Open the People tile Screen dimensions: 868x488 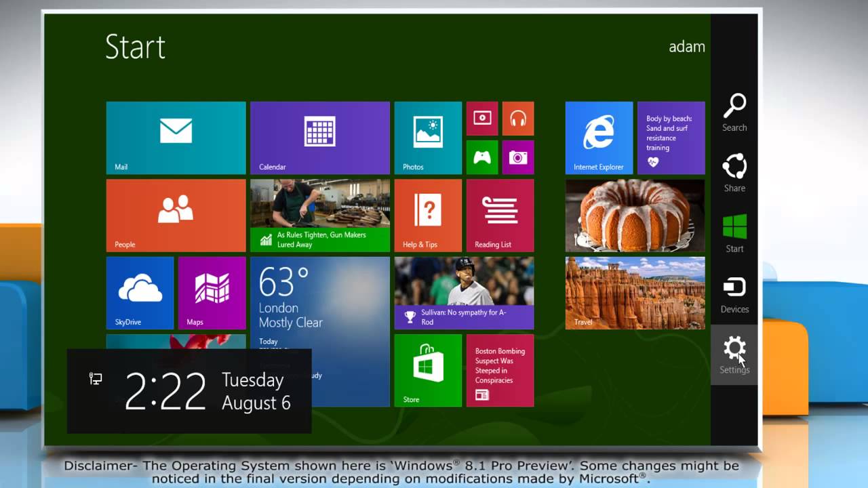pos(176,216)
